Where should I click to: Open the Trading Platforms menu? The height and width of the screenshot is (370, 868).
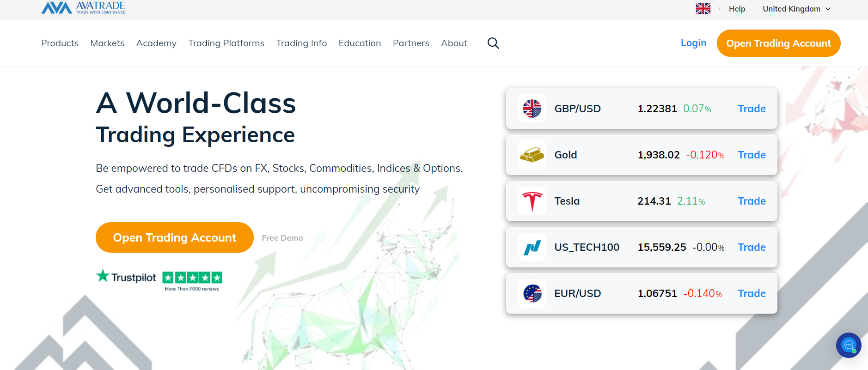[x=226, y=43]
